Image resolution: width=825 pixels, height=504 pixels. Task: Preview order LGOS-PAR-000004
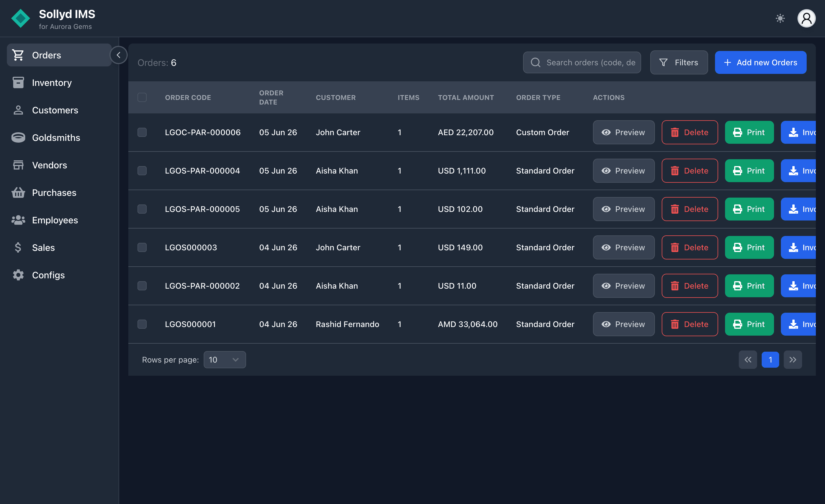(623, 171)
